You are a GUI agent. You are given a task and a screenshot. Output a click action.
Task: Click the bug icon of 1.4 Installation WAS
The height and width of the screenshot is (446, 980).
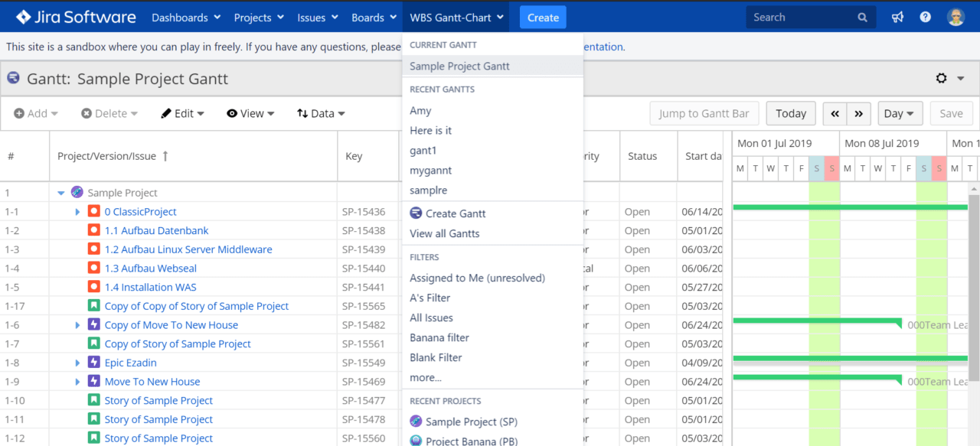coord(94,287)
